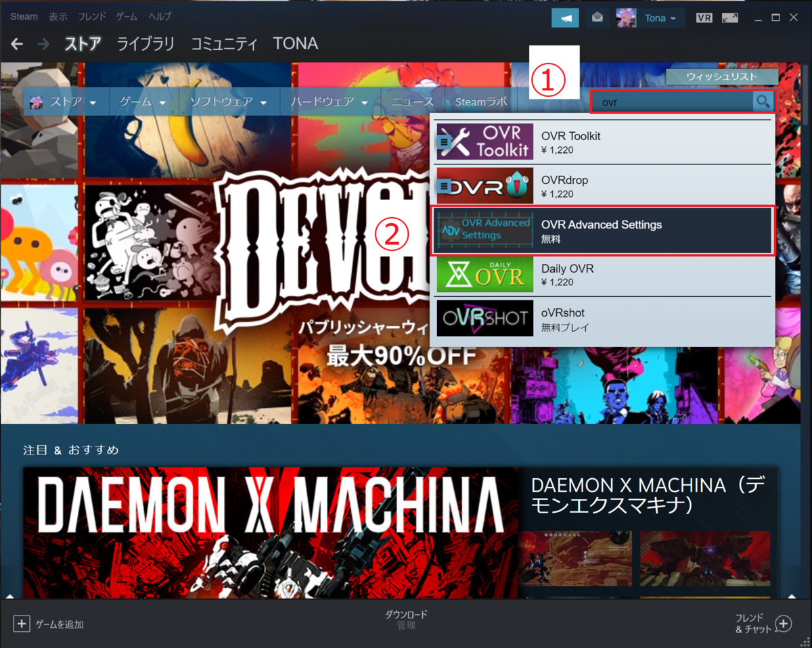Viewport: 812px width, 648px height.
Task: Open the announcements megaphone icon
Action: 565,18
